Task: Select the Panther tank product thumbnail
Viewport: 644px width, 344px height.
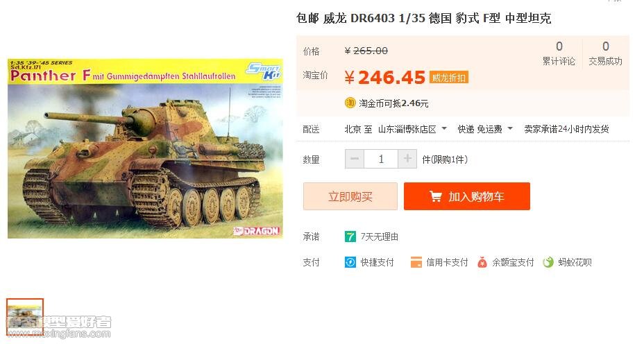Action: click(25, 318)
